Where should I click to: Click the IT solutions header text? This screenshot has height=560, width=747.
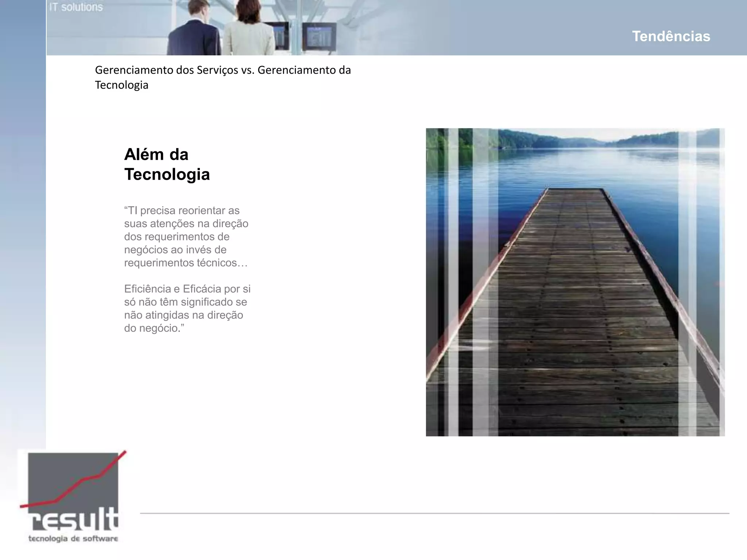[x=76, y=7]
